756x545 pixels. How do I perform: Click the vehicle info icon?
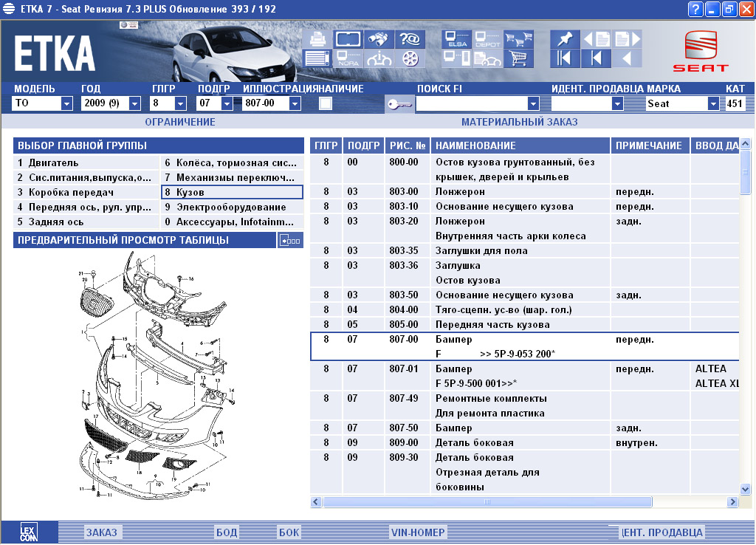[379, 58]
